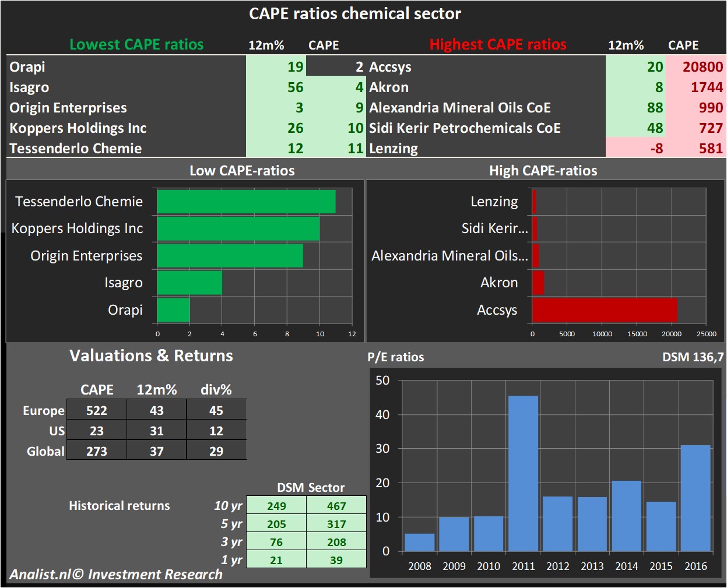Image resolution: width=727 pixels, height=588 pixels.
Task: Select the Isagro row name in the table
Action: (x=29, y=87)
